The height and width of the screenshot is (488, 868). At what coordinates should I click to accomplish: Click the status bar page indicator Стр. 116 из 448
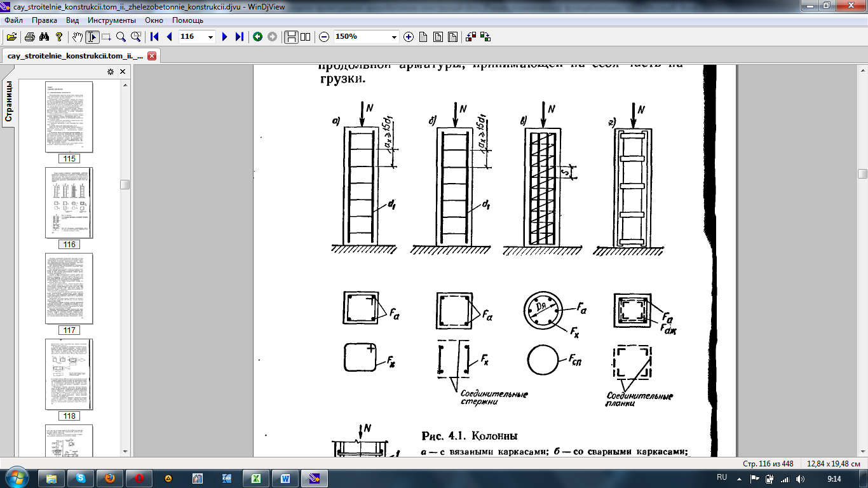768,463
